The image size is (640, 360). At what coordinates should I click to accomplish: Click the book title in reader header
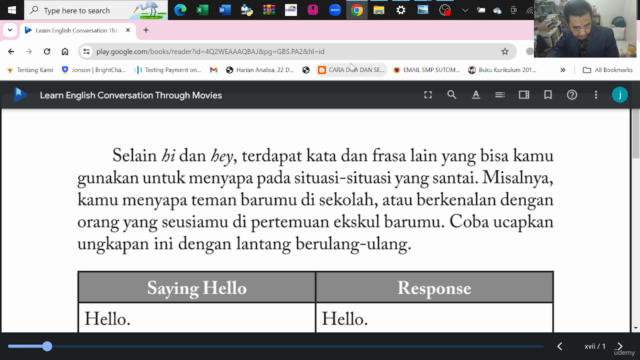pyautogui.click(x=131, y=95)
